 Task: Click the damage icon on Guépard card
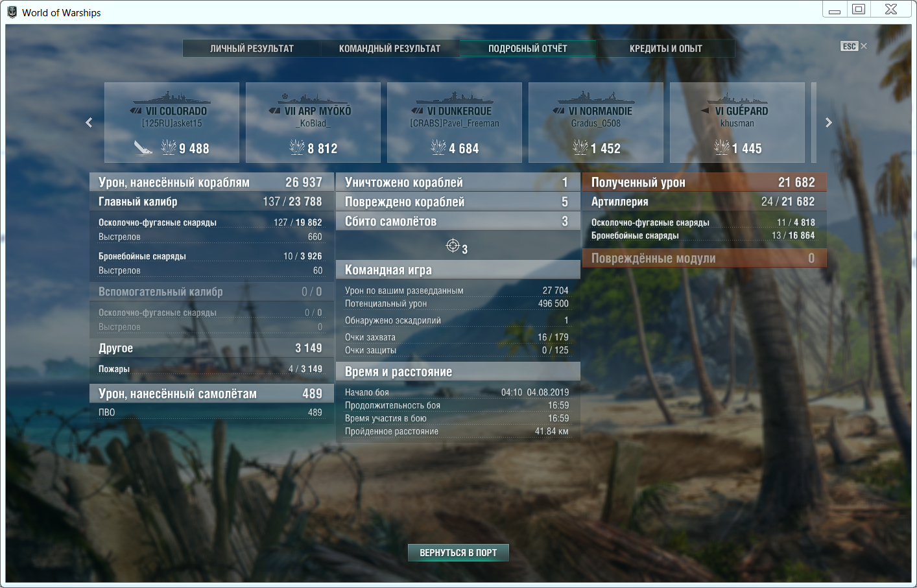[722, 148]
